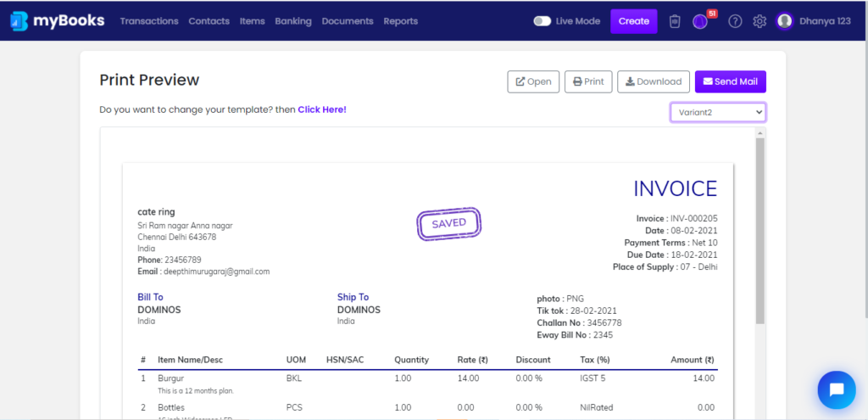Click the Print button
868x420 pixels.
[588, 81]
